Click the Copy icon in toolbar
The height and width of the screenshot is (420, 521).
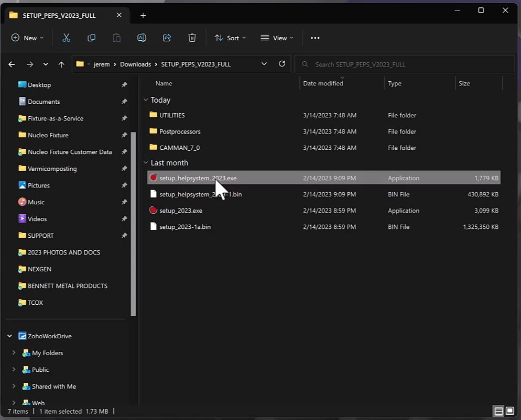click(x=91, y=38)
